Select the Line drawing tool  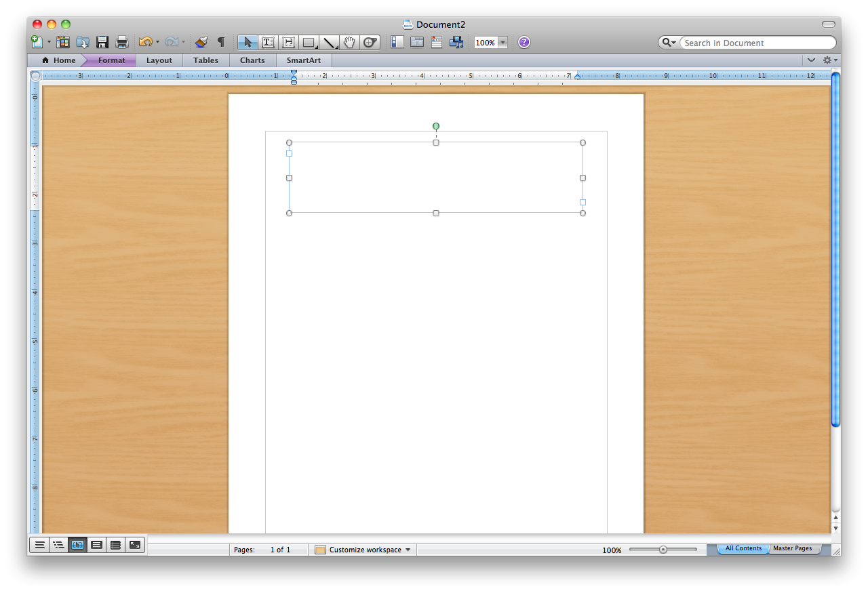tap(330, 43)
